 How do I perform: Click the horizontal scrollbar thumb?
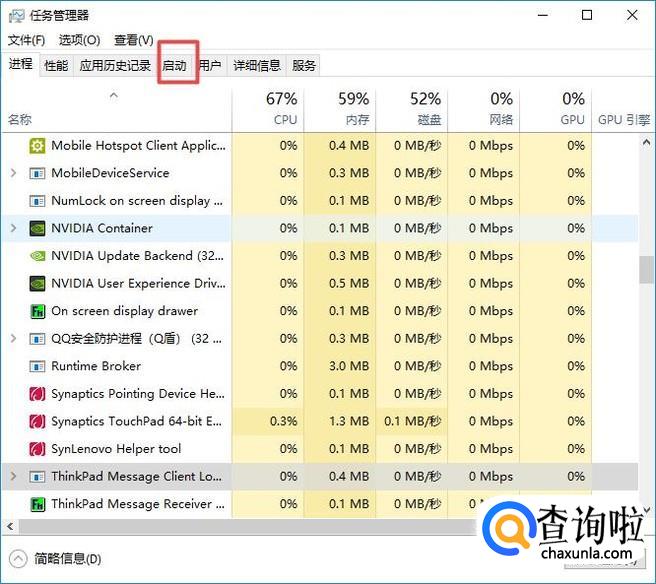click(x=248, y=527)
